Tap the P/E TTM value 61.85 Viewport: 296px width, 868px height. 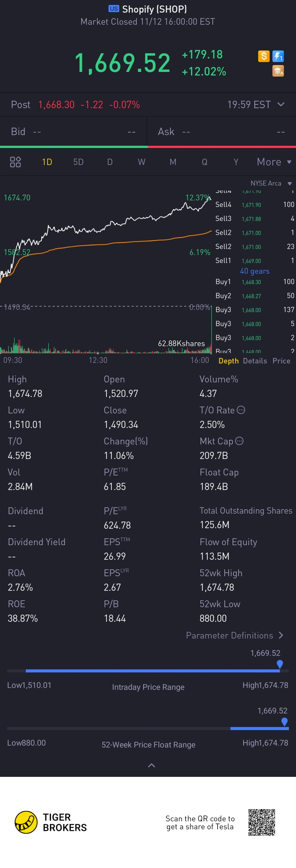pos(115,486)
